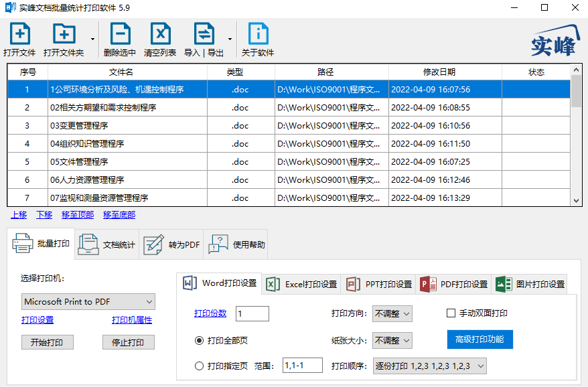The height and width of the screenshot is (387, 588).
Task: Click the 实峰 brand logo
Action: click(555, 41)
